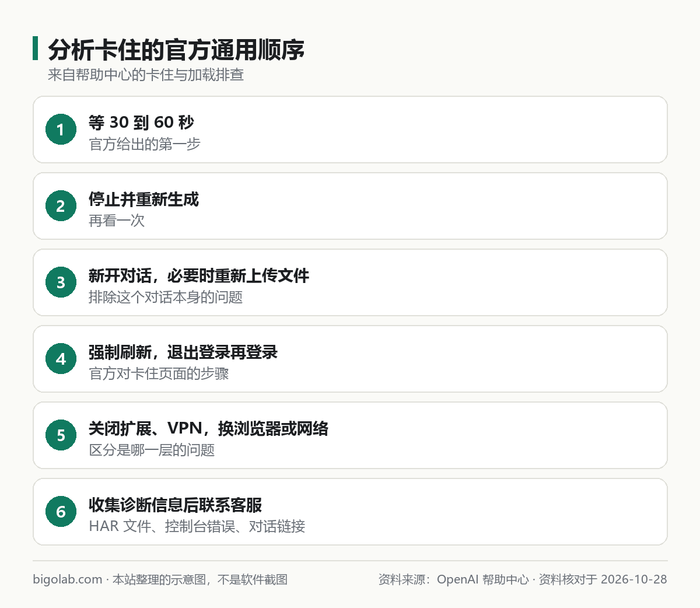The width and height of the screenshot is (700, 608).
Task: Click the bigolab.com footer note
Action: pos(160,579)
